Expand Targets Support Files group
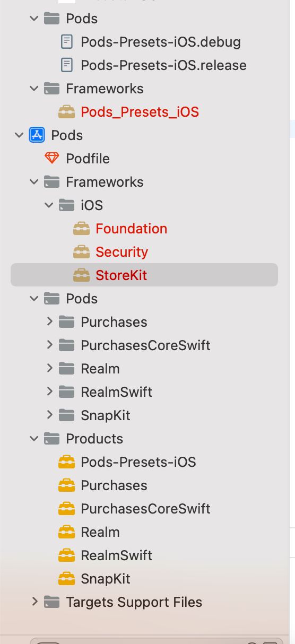This screenshot has height=644, width=295. pyautogui.click(x=34, y=602)
